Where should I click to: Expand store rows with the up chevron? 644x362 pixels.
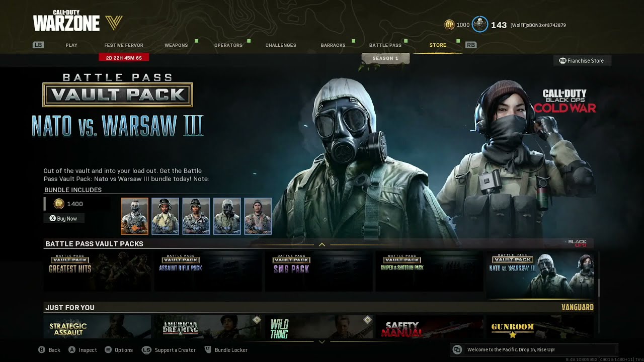(322, 245)
